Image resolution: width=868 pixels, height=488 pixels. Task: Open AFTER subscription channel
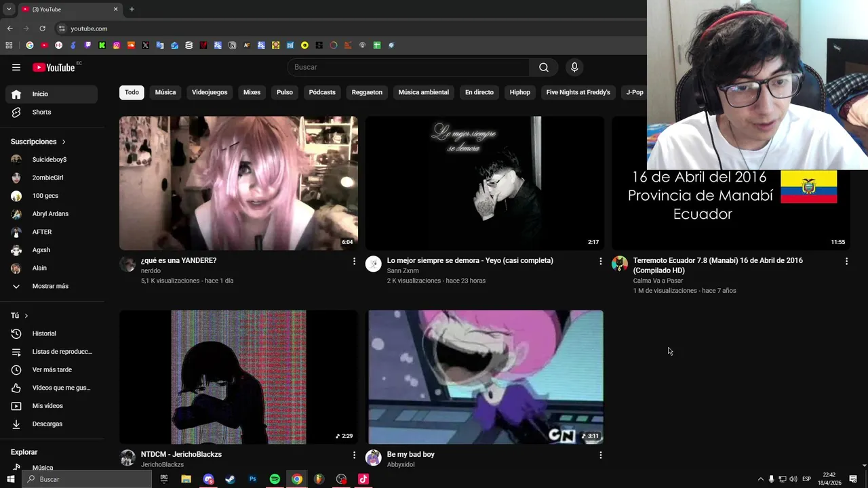tap(52, 232)
